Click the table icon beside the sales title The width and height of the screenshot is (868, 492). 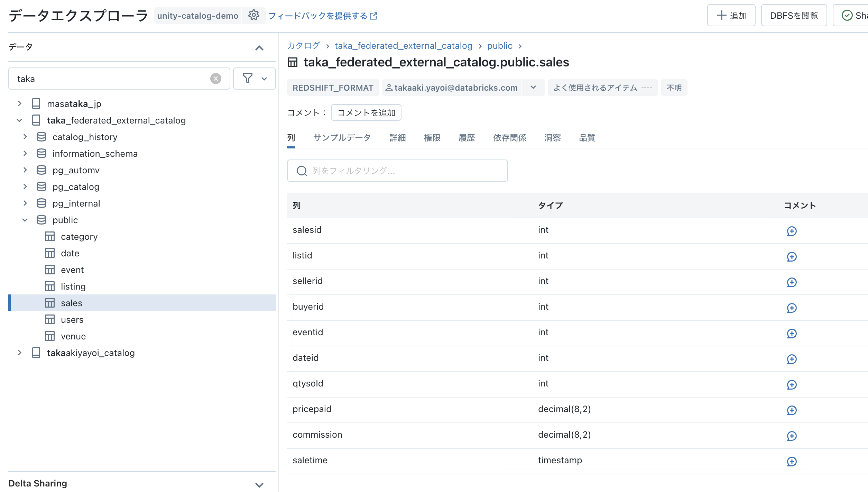click(292, 62)
